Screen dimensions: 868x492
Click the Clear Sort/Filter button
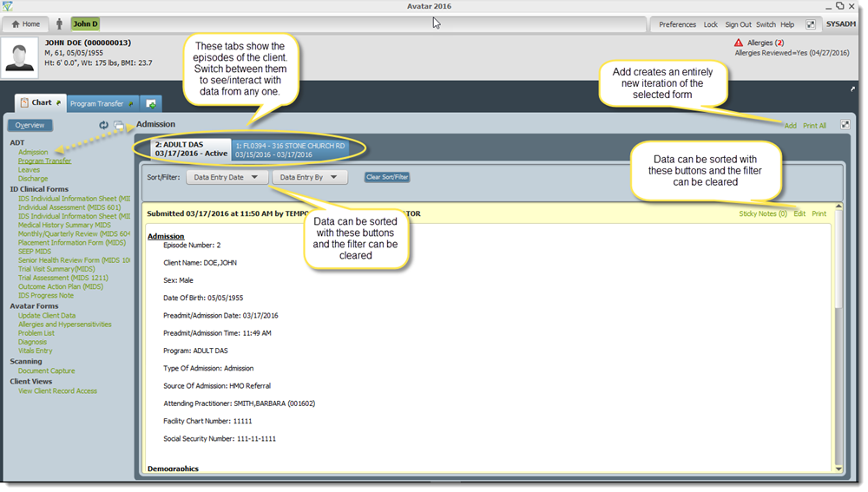click(387, 177)
